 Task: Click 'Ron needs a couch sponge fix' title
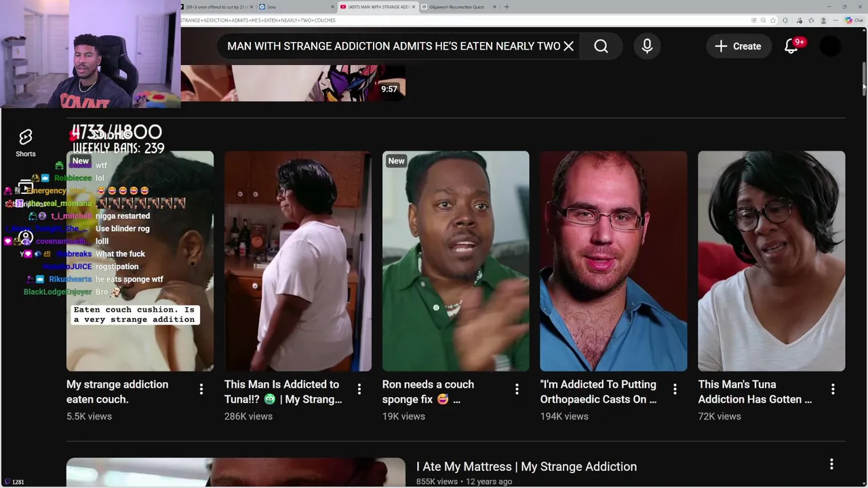tap(429, 392)
